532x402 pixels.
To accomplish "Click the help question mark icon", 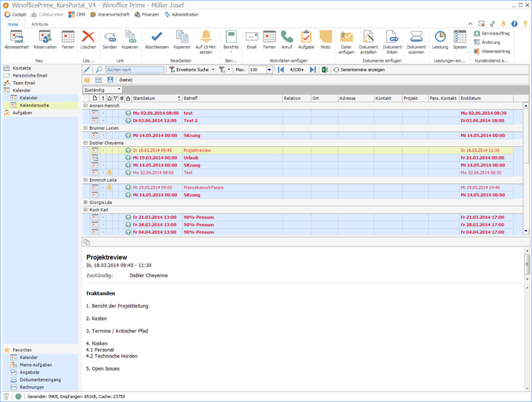I will 514,23.
